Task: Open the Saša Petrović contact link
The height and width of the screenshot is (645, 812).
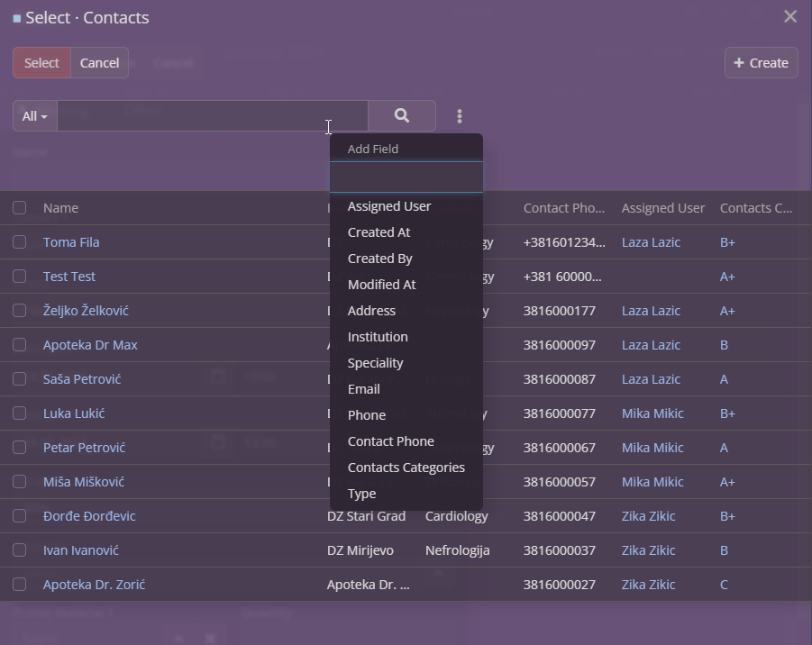Action: coord(82,379)
